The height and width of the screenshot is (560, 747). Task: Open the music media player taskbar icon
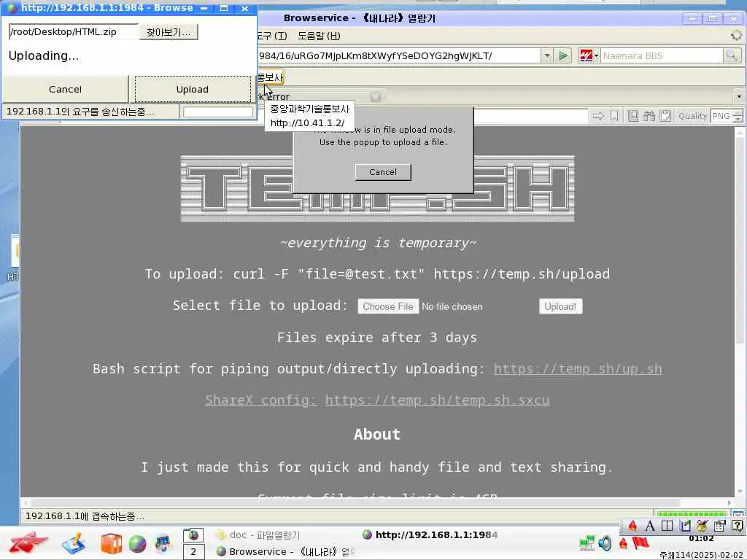click(x=163, y=544)
